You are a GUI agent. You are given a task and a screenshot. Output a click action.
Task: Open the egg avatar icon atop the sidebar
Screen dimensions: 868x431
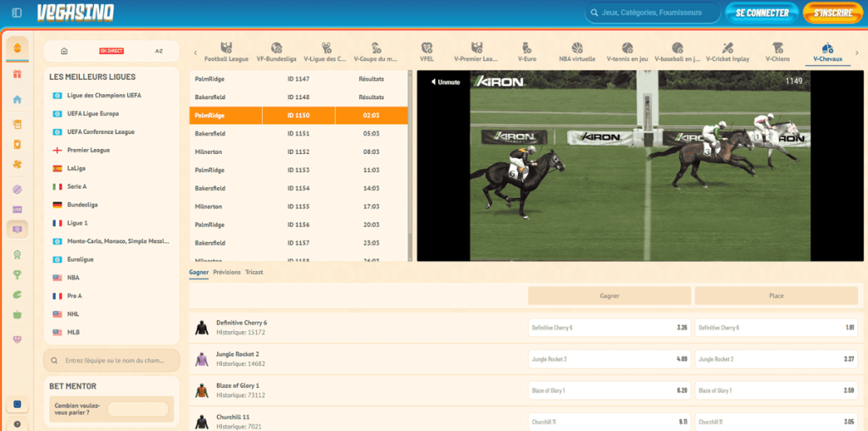(17, 48)
